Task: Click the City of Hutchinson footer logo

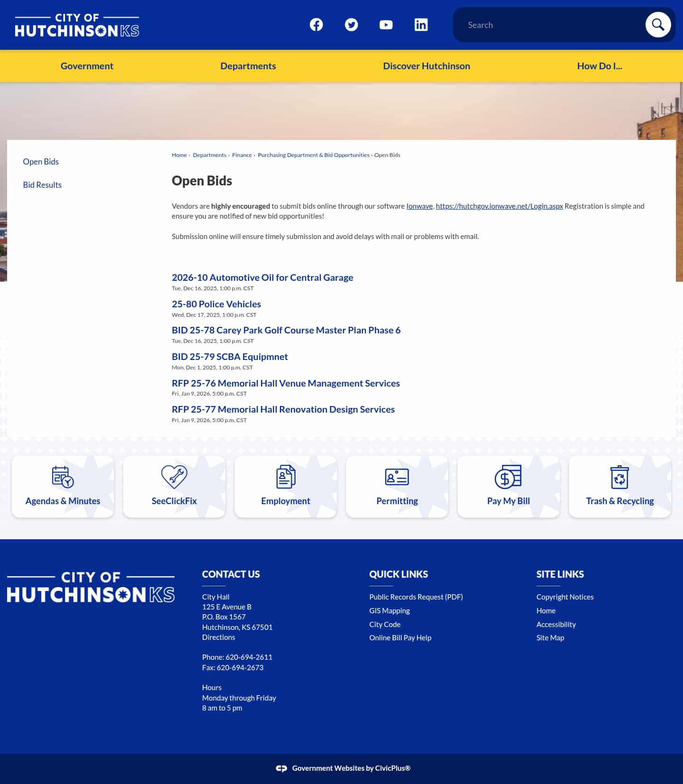Action: [91, 587]
